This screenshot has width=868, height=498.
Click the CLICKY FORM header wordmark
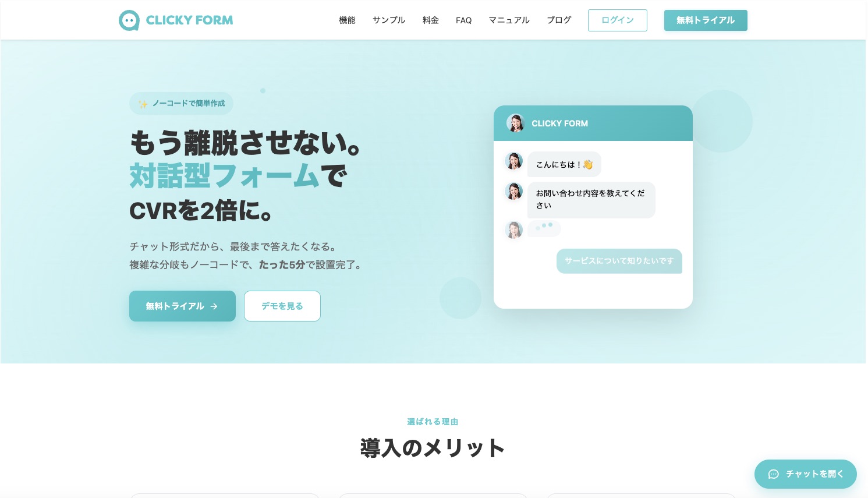pyautogui.click(x=189, y=20)
